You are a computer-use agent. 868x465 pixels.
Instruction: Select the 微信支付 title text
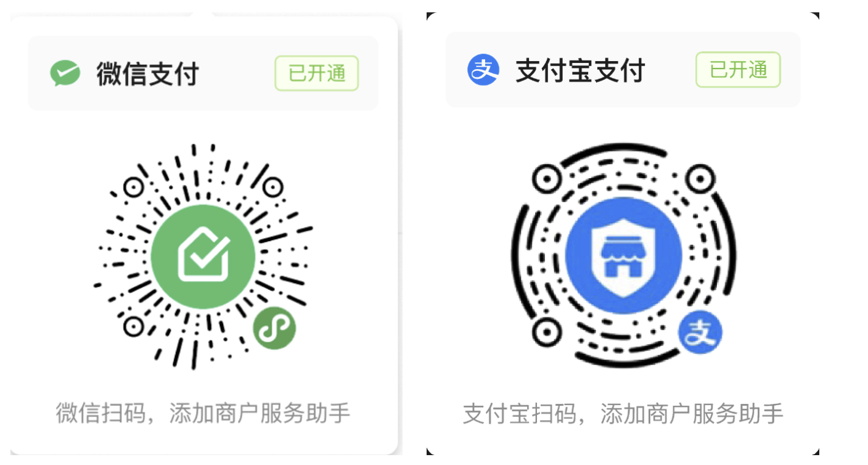147,74
